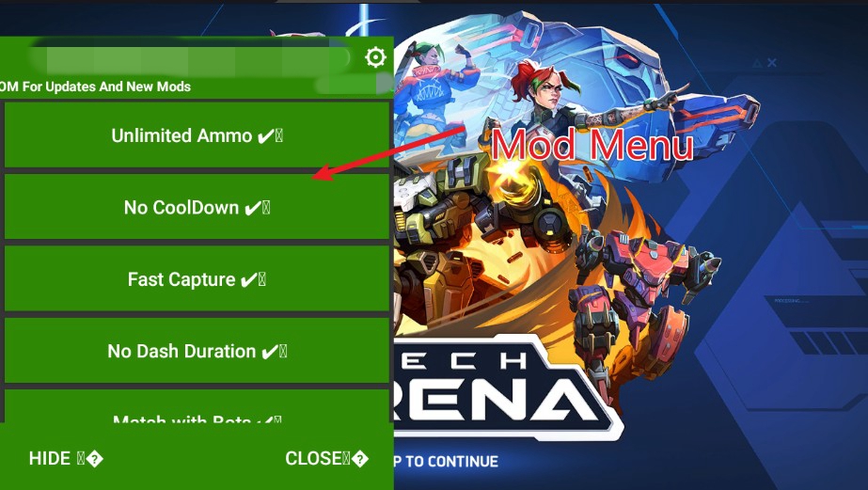The height and width of the screenshot is (490, 868).
Task: Click the diamond symbol beside CLOSE
Action: (x=360, y=459)
